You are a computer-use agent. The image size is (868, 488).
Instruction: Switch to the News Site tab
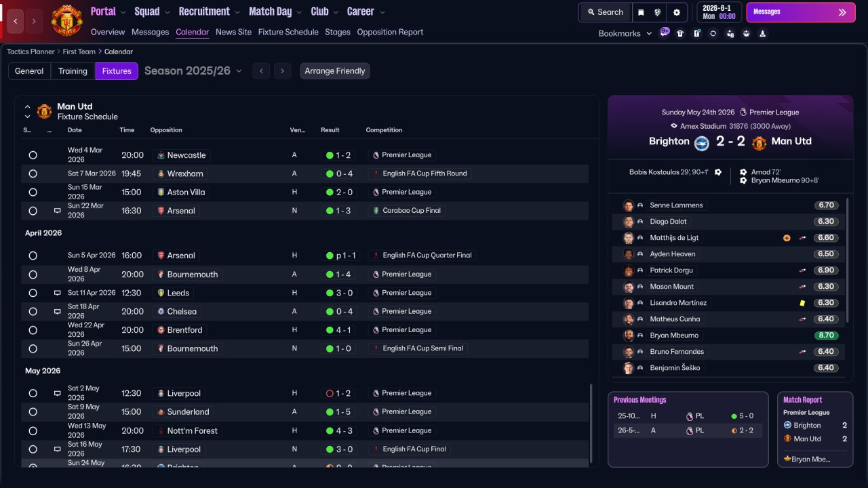pos(233,32)
